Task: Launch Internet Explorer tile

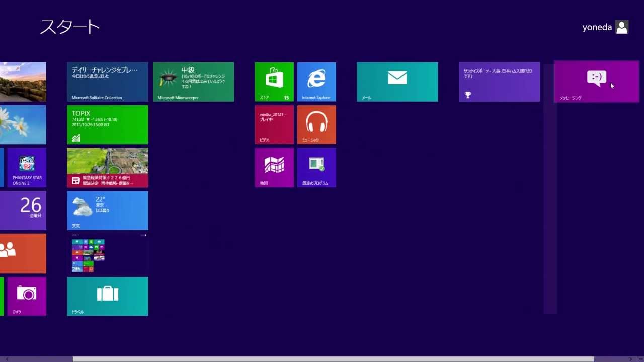Action: click(316, 81)
